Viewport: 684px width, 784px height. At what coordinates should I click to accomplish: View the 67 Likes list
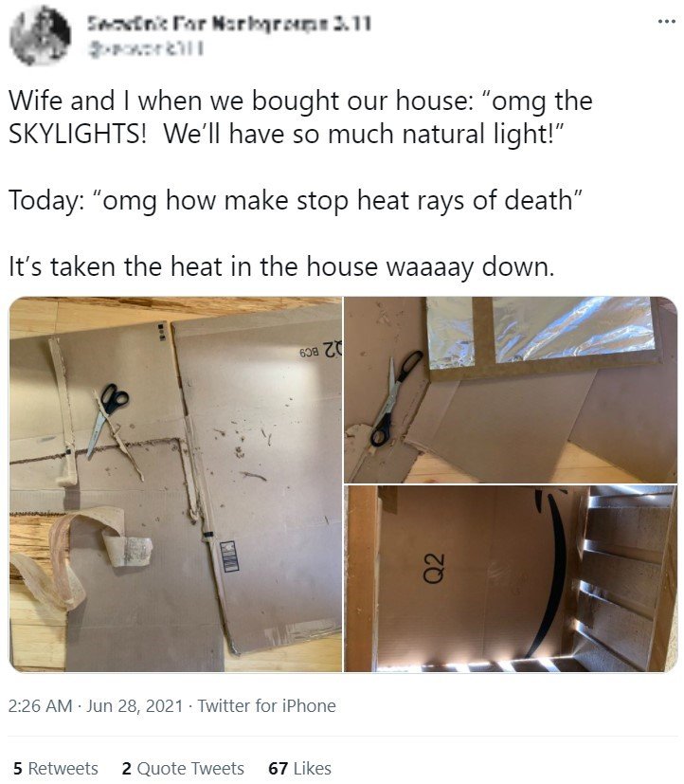(x=299, y=768)
